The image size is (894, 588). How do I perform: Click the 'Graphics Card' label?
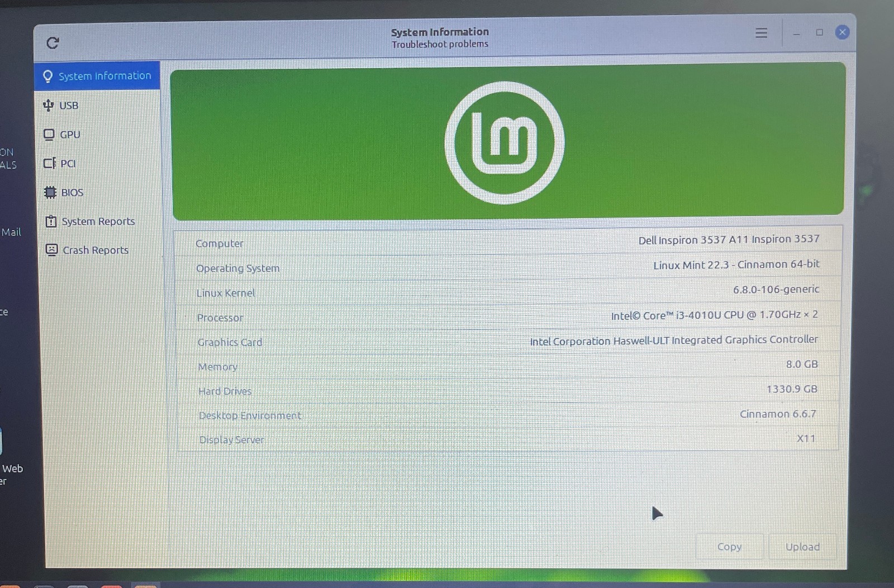[x=230, y=342]
